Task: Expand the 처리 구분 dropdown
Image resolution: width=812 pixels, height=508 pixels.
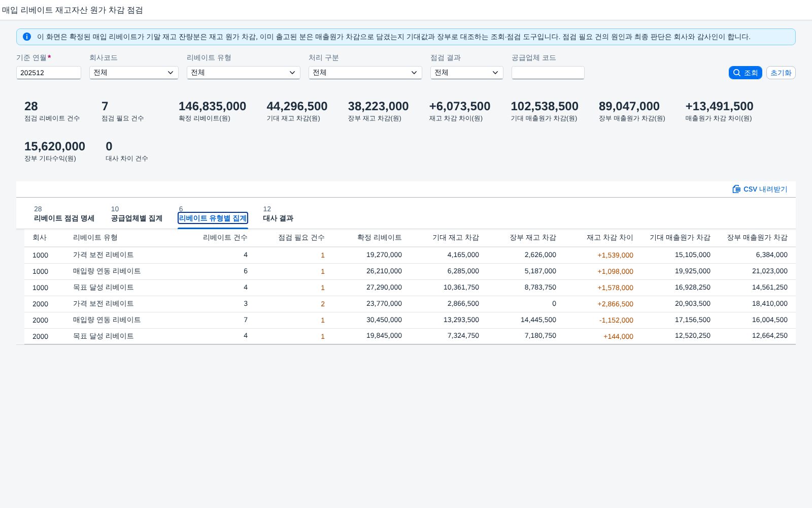Action: (365, 73)
